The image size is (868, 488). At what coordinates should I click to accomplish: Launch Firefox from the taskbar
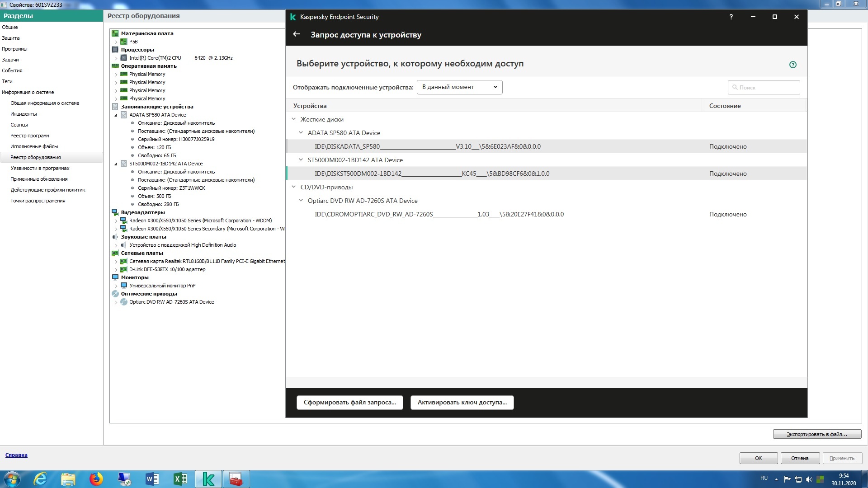coord(96,479)
